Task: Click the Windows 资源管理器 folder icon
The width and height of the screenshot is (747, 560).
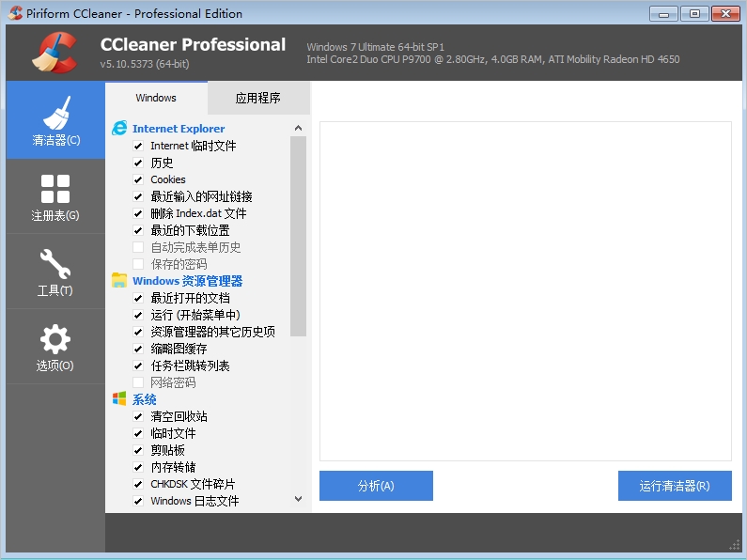Action: point(119,280)
